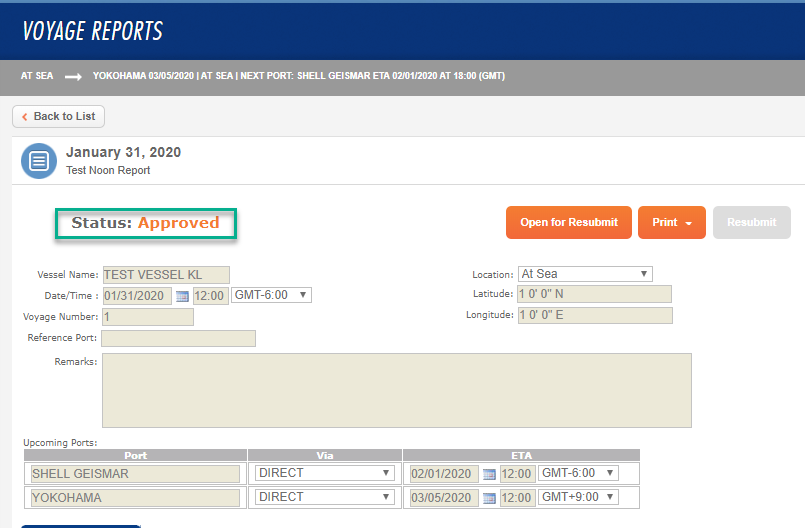Click inside the Remarks text area
805x528 pixels.
coord(396,390)
